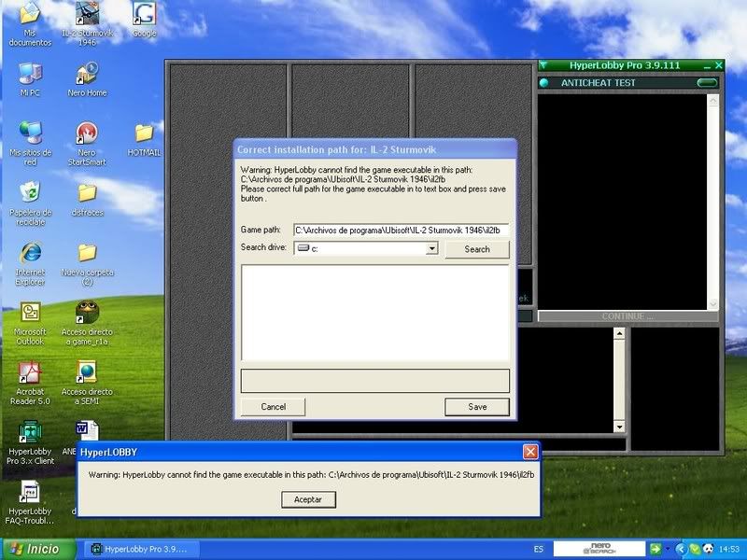Screen dimensions: 747x560
Task: Click the HyperLobby title bar triangle icon
Action: [544, 65]
